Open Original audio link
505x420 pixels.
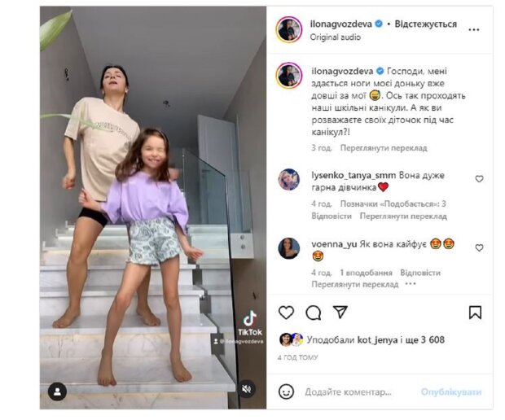336,37
